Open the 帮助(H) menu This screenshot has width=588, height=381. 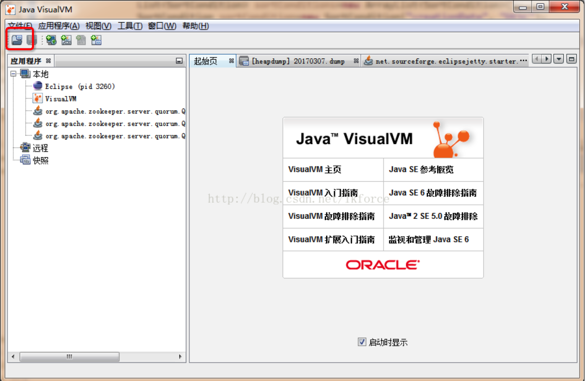pyautogui.click(x=196, y=26)
